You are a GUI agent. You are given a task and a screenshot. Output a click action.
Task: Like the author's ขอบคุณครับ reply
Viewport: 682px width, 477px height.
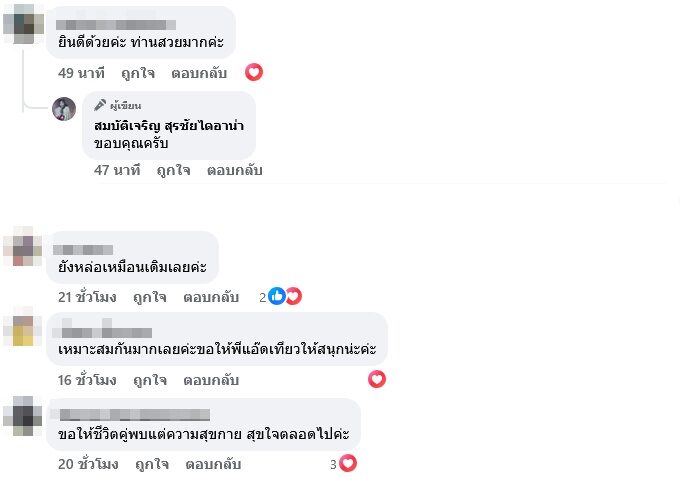(x=172, y=170)
